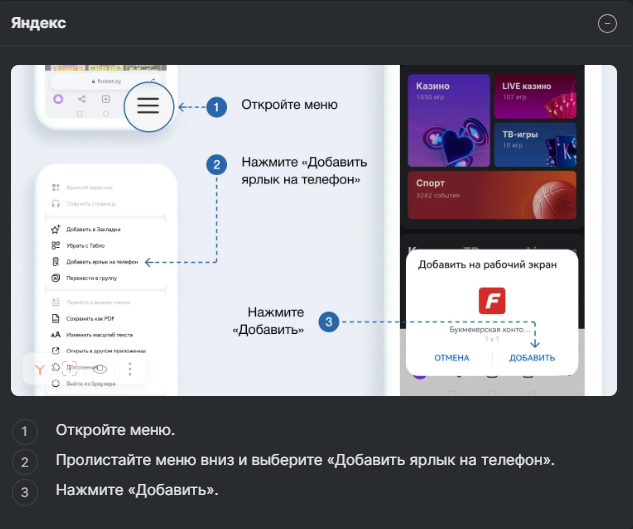Click the red Yandex Y icon on the image overlay

40,369
